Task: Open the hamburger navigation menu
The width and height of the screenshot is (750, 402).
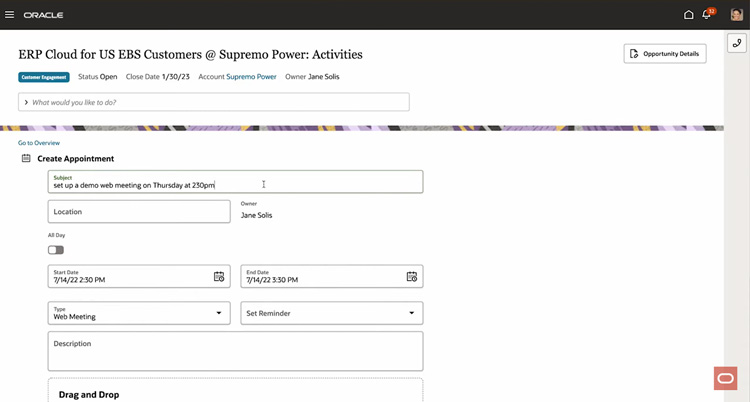Action: [9, 15]
